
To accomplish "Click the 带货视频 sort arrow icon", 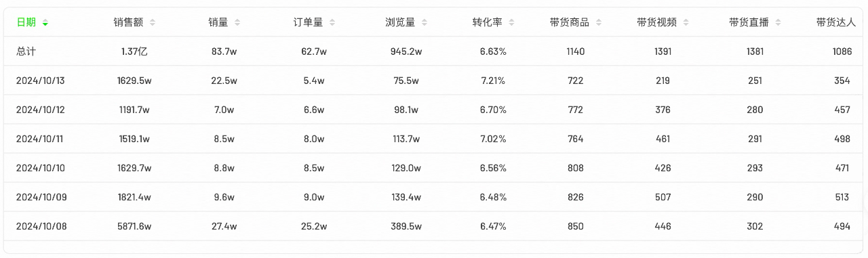I will point(686,23).
